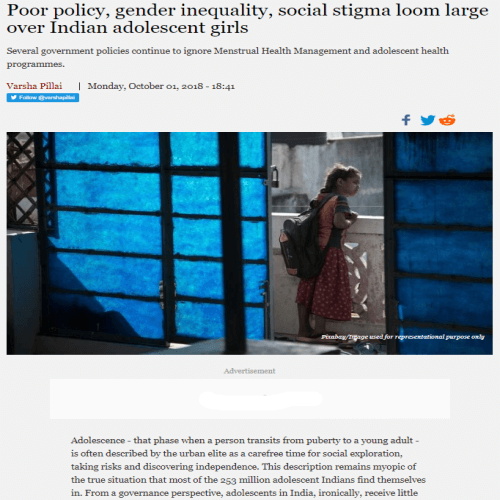The width and height of the screenshot is (500, 500).
Task: Click the blank advertisement banner
Action: tap(250, 399)
